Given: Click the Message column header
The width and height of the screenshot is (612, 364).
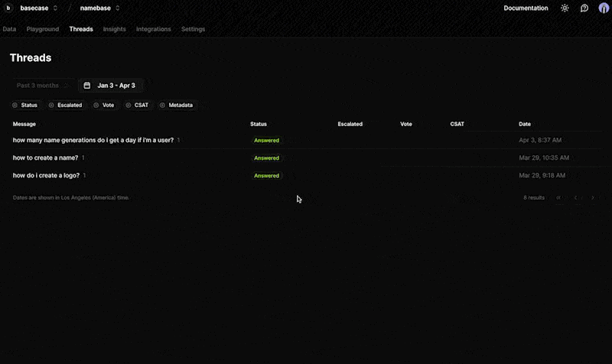Looking at the screenshot, I should pos(24,124).
